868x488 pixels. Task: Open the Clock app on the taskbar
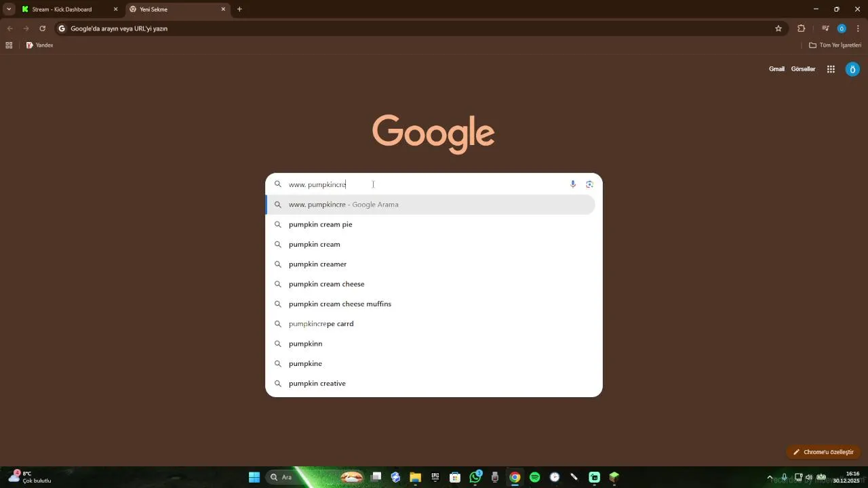click(555, 477)
